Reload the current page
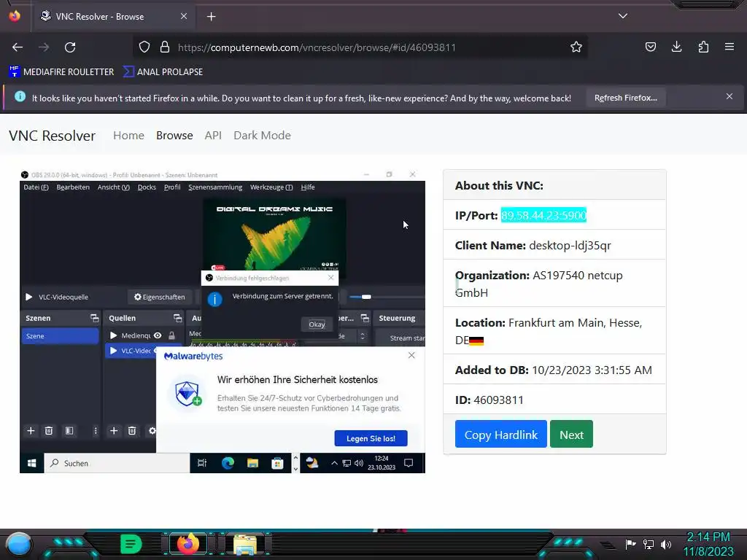The width and height of the screenshot is (747, 560). 70,47
